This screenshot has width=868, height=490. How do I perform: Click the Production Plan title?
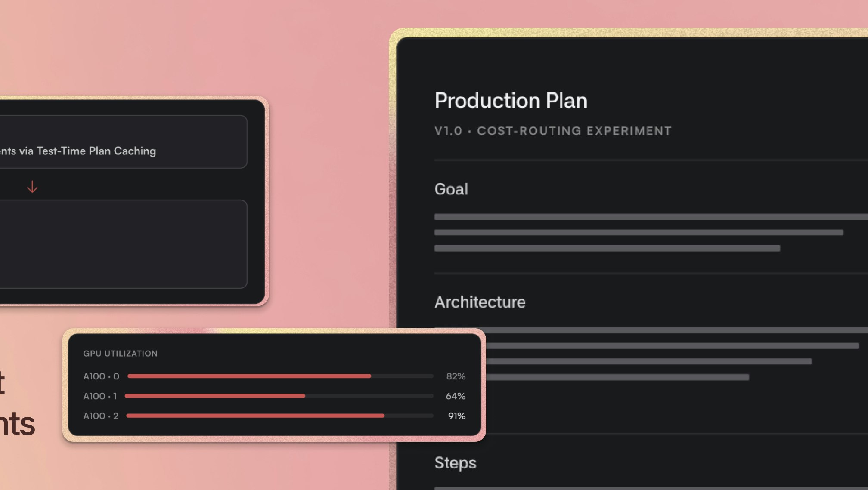point(511,101)
